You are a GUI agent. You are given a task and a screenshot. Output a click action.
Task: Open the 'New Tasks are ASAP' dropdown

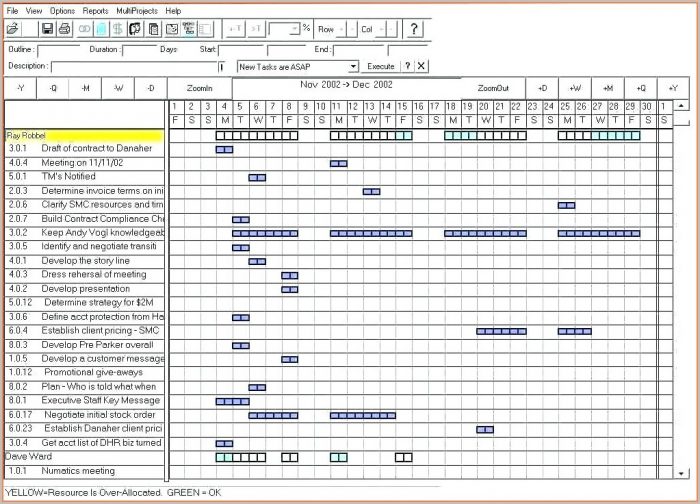coord(353,67)
